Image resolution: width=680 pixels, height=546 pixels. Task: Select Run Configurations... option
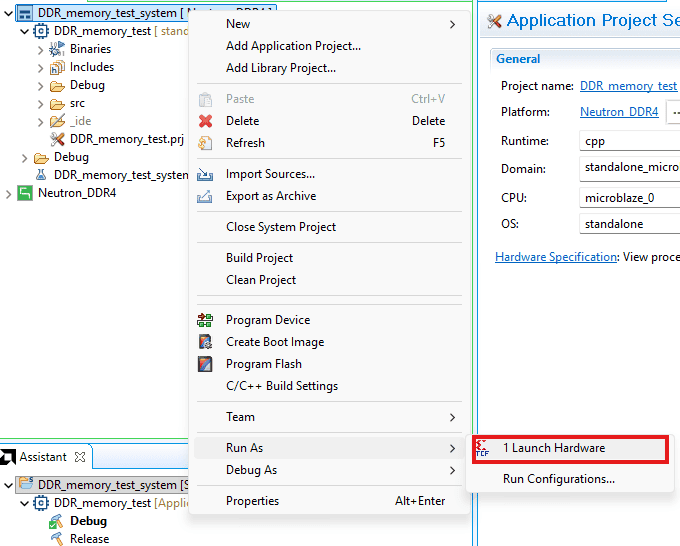click(558, 479)
